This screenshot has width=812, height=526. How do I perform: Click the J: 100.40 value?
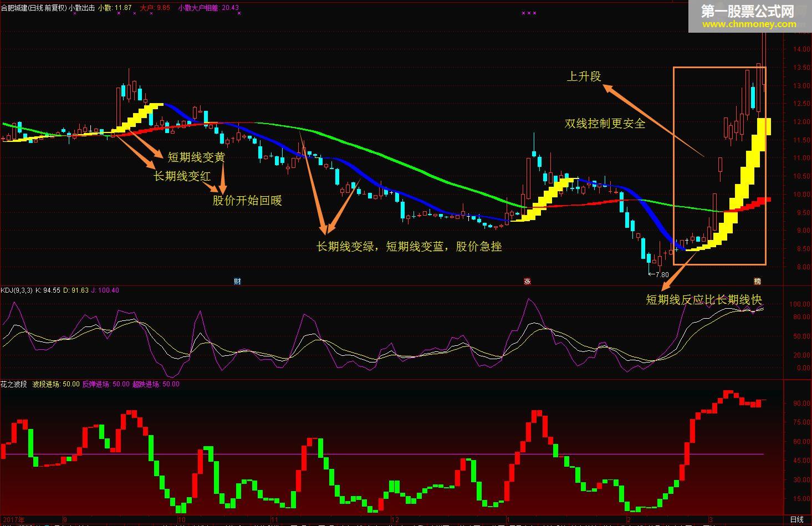click(105, 290)
